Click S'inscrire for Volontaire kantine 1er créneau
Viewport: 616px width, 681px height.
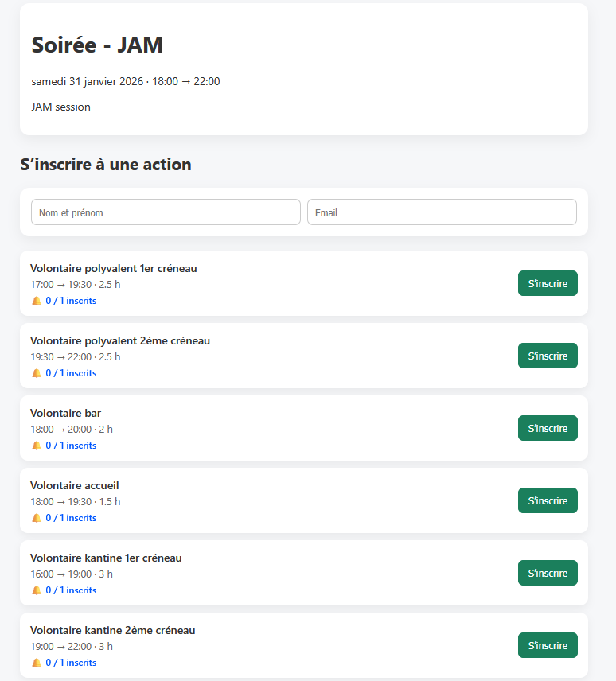pyautogui.click(x=548, y=573)
